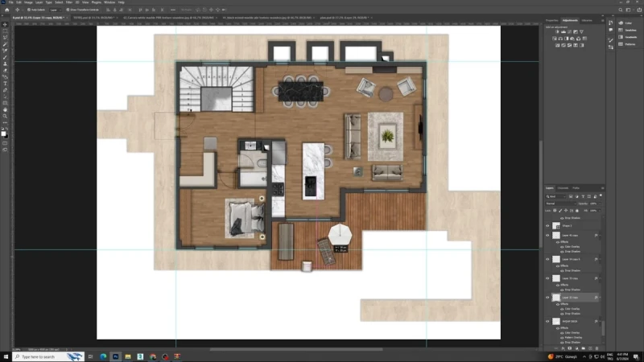Add a Hue/Saturation adjustment
The image size is (644, 362).
click(555, 39)
